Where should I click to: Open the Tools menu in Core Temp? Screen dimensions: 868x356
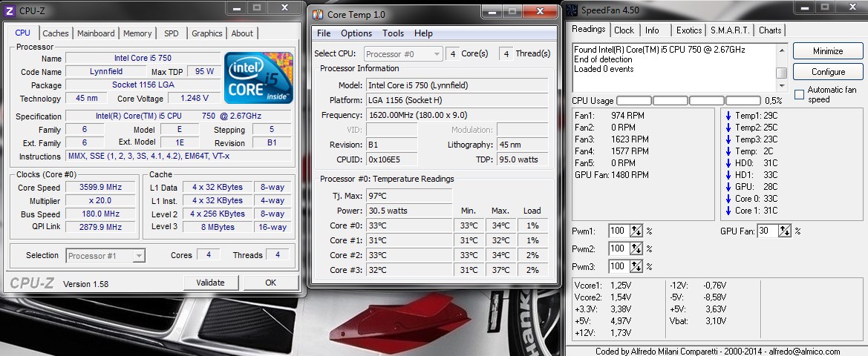pos(393,33)
